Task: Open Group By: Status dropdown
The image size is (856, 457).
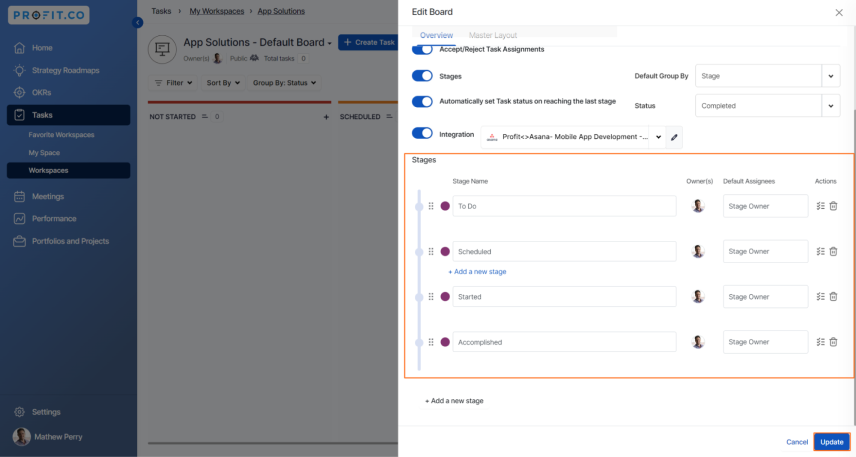Action: pyautogui.click(x=284, y=83)
